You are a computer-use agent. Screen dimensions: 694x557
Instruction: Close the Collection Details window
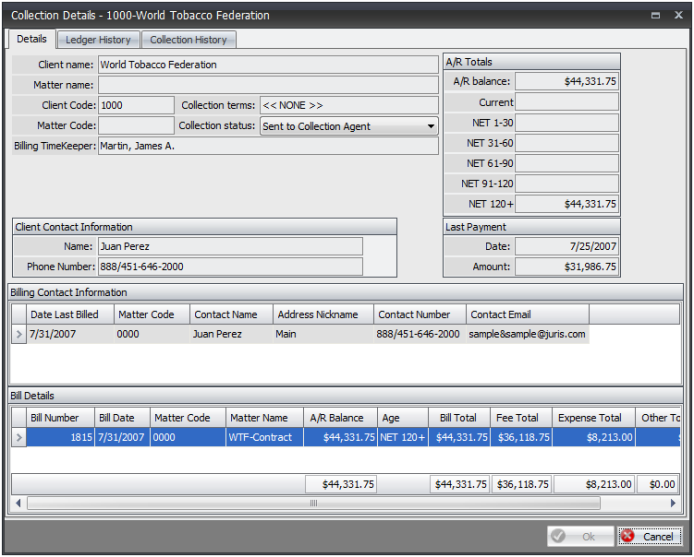[x=678, y=16]
